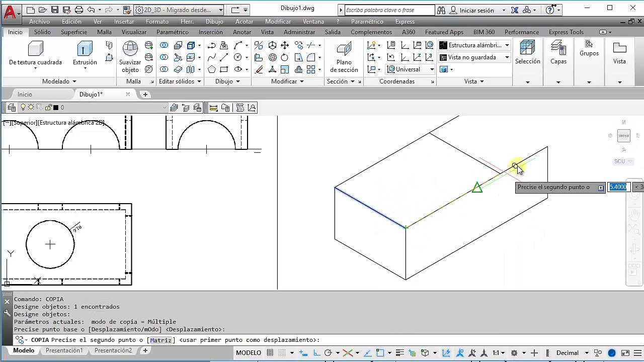The image size is (644, 362).
Task: Click the MODELO button in status bar
Action: click(249, 353)
